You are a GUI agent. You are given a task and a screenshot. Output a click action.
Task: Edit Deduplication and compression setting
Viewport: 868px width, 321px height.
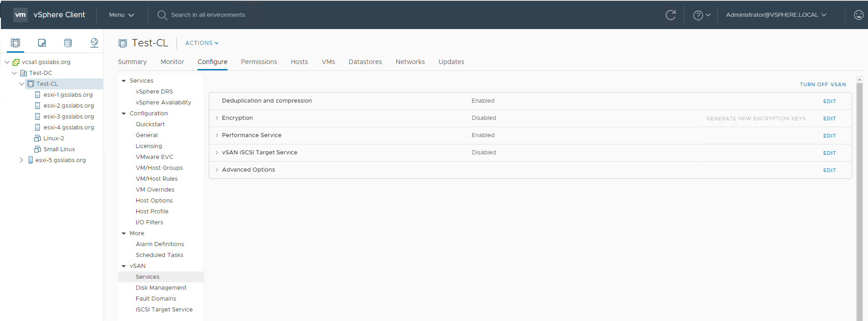click(x=829, y=101)
